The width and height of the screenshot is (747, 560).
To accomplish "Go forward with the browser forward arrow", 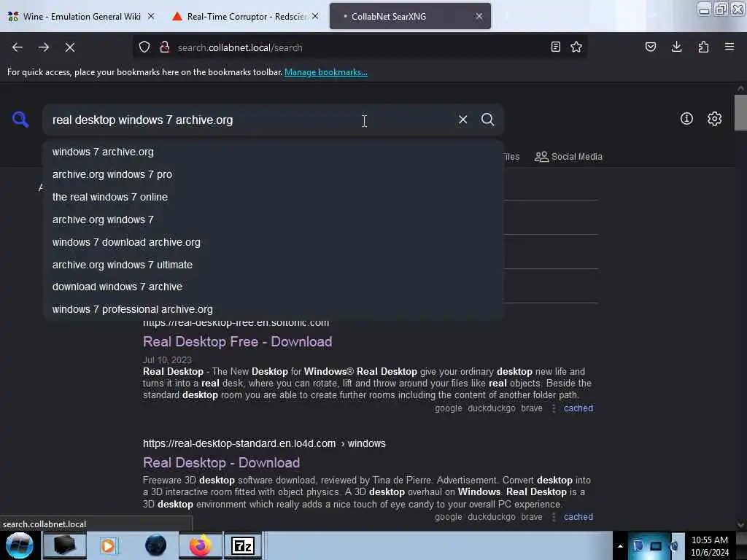I will 44,47.
